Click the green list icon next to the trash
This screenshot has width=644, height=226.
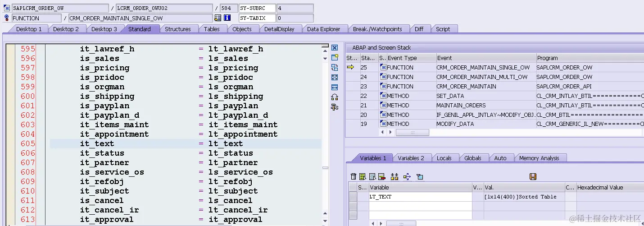(x=363, y=176)
